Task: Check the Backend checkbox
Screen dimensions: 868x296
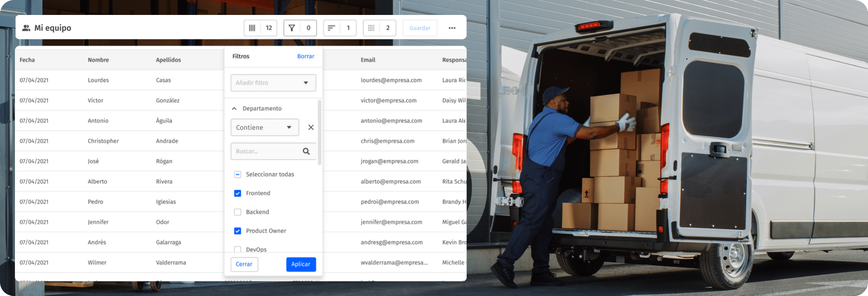Action: (238, 212)
